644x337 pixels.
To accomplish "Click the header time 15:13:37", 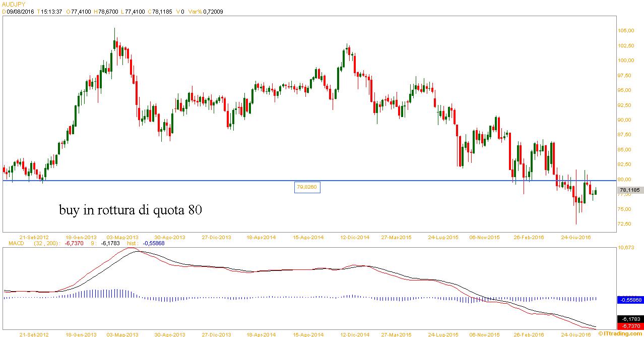I will click(x=51, y=12).
